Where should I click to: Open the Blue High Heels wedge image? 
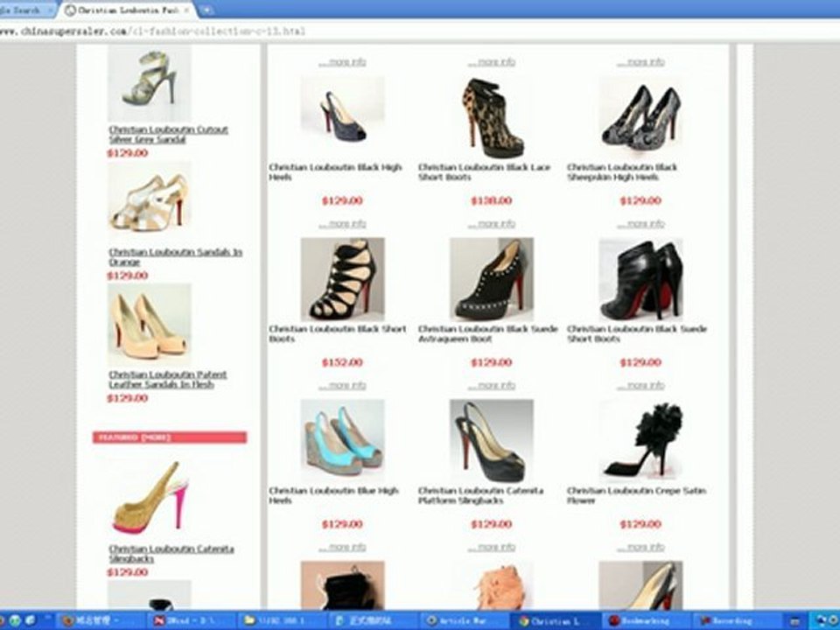click(342, 441)
